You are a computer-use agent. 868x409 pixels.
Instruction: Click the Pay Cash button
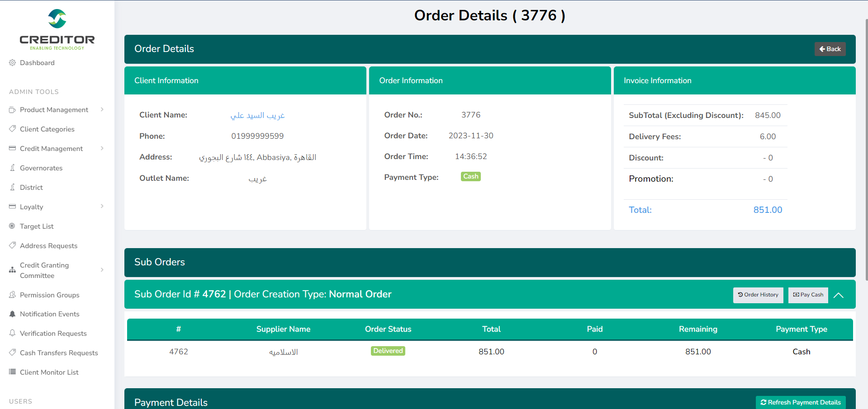[x=808, y=295]
